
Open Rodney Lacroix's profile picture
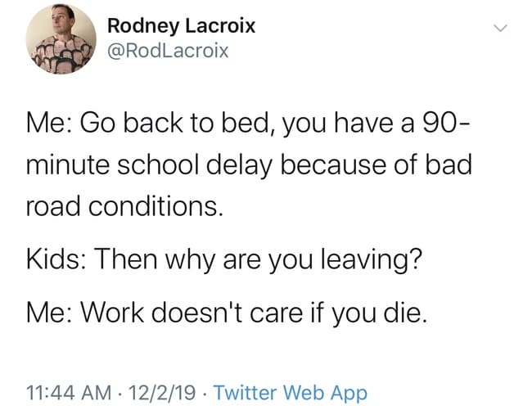[x=61, y=39]
